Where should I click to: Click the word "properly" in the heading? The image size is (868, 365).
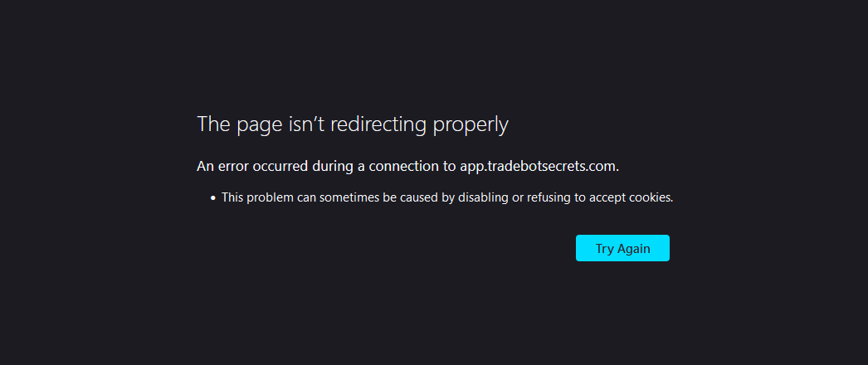pos(471,127)
